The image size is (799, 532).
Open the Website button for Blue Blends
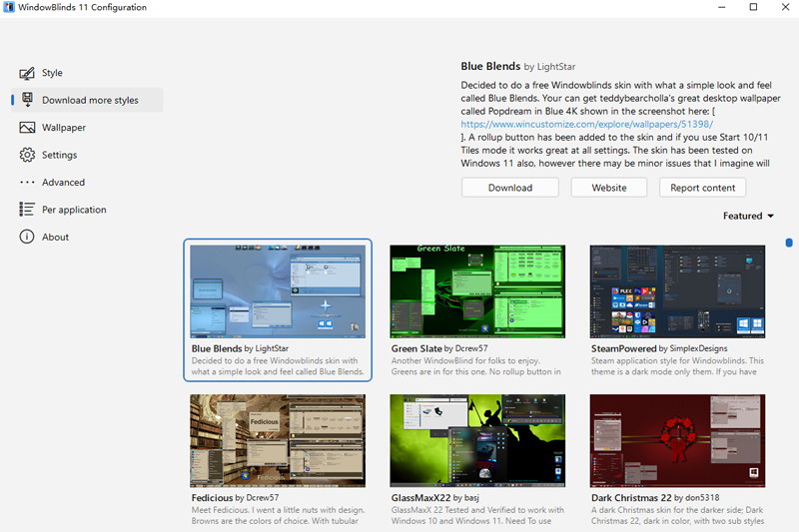pos(609,188)
